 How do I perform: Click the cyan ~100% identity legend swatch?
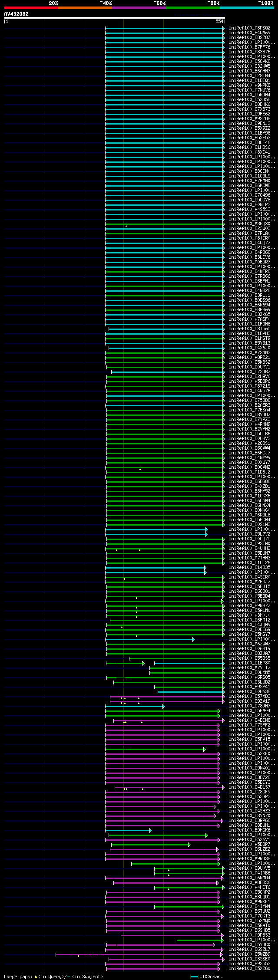click(x=246, y=8)
